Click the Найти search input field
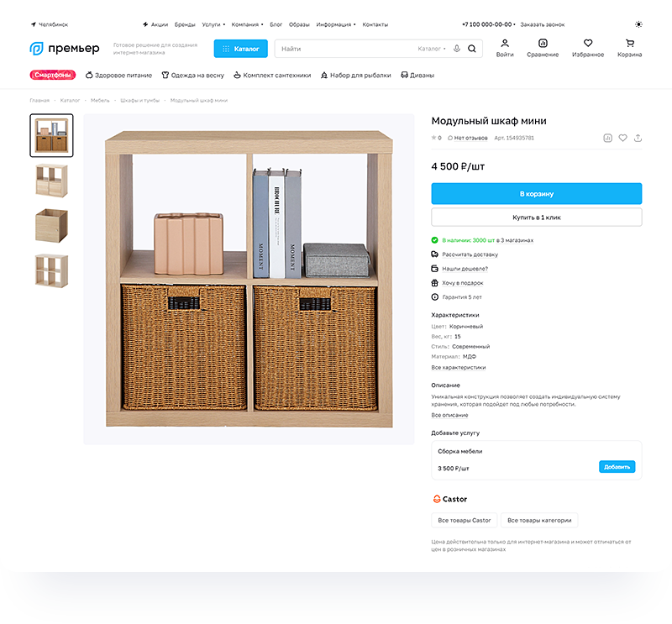Viewport: 672px width, 624px height. 347,49
